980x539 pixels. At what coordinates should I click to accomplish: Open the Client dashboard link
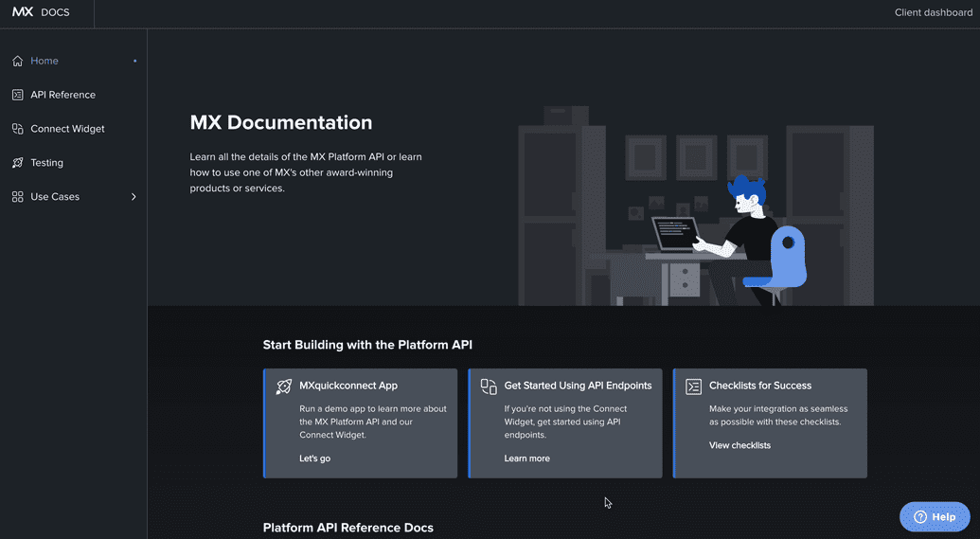pyautogui.click(x=933, y=12)
